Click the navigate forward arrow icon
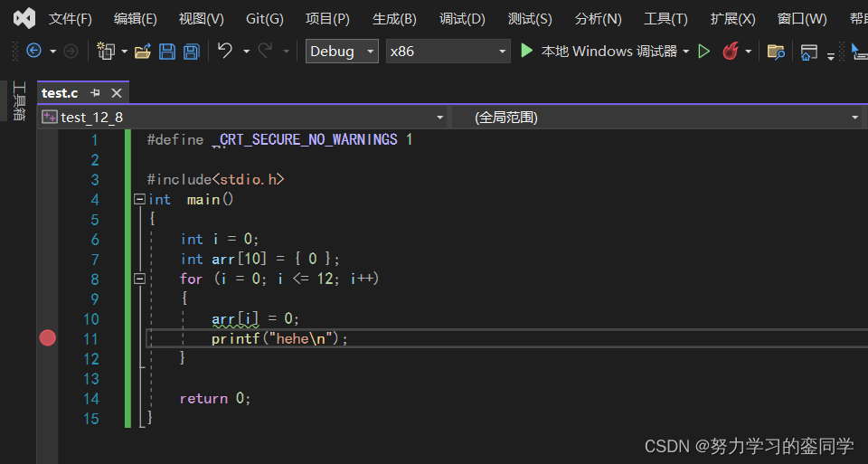The image size is (868, 464). point(71,51)
